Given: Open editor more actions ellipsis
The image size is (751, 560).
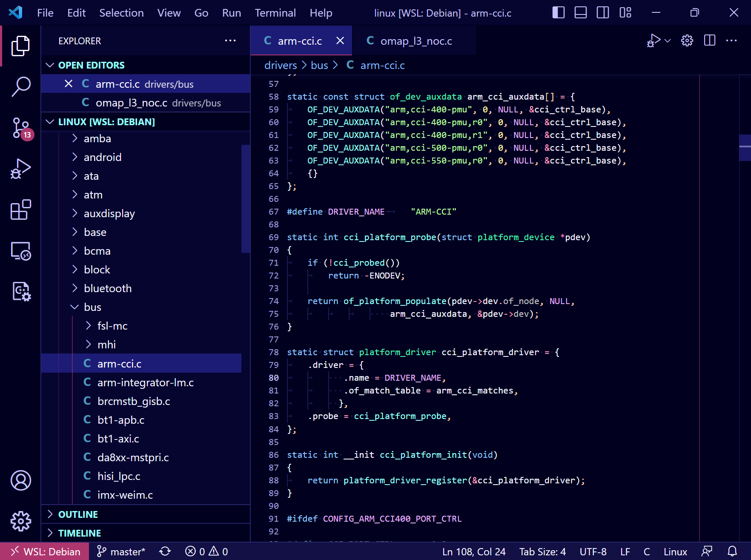Looking at the screenshot, I should [x=731, y=40].
